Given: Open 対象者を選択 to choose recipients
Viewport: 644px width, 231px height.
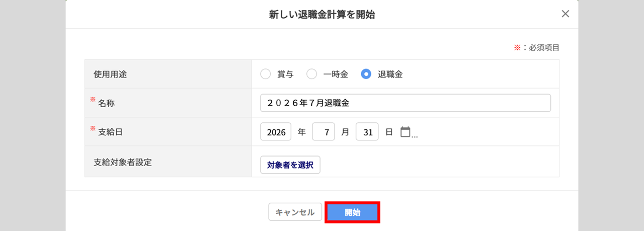Looking at the screenshot, I should coord(290,165).
